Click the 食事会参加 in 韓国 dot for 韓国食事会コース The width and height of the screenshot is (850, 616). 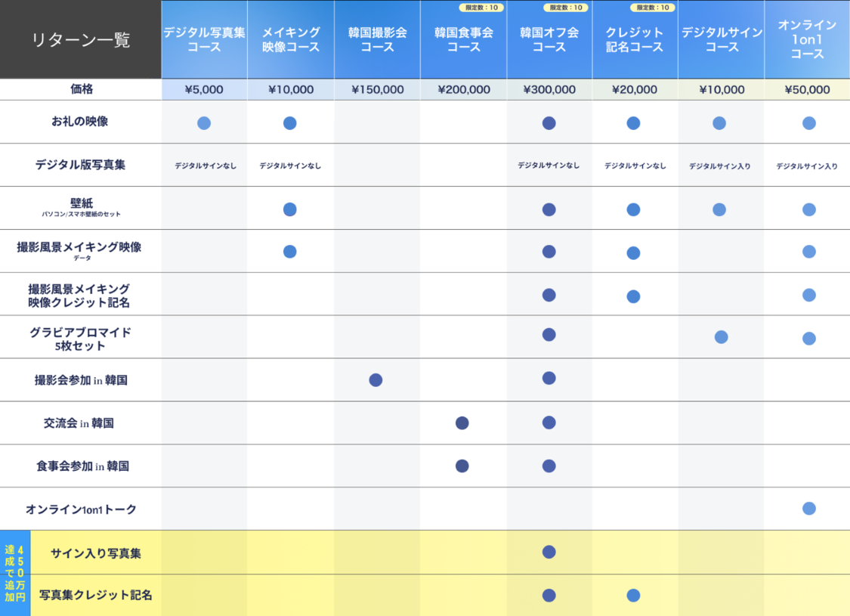(x=462, y=466)
